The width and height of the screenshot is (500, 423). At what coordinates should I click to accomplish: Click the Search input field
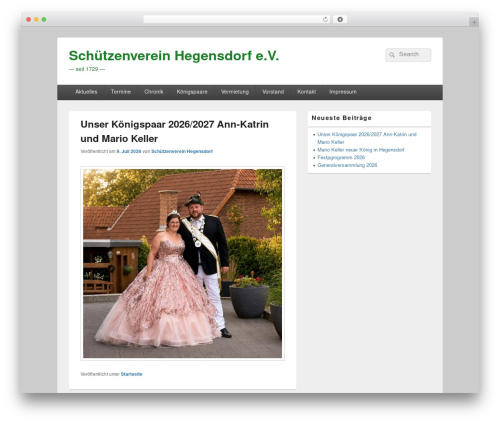pos(408,55)
